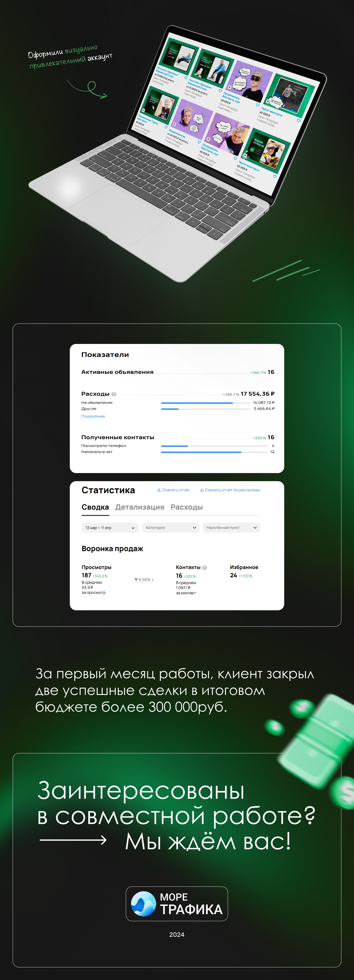Screen dimensions: 354x980
Task: Click download icon before Скачать отчёт по рассылкам
Action: (x=202, y=490)
